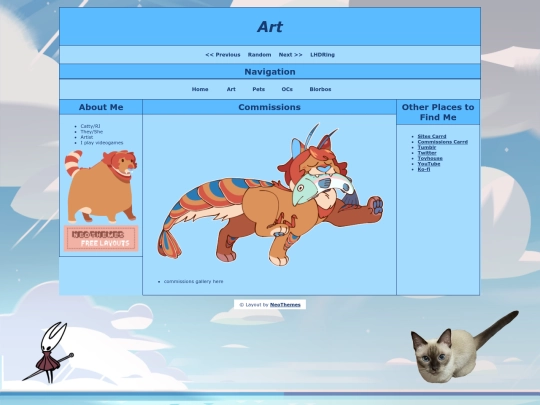This screenshot has height=405, width=540.
Task: Visit the Sites Carrd link
Action: tap(432, 136)
